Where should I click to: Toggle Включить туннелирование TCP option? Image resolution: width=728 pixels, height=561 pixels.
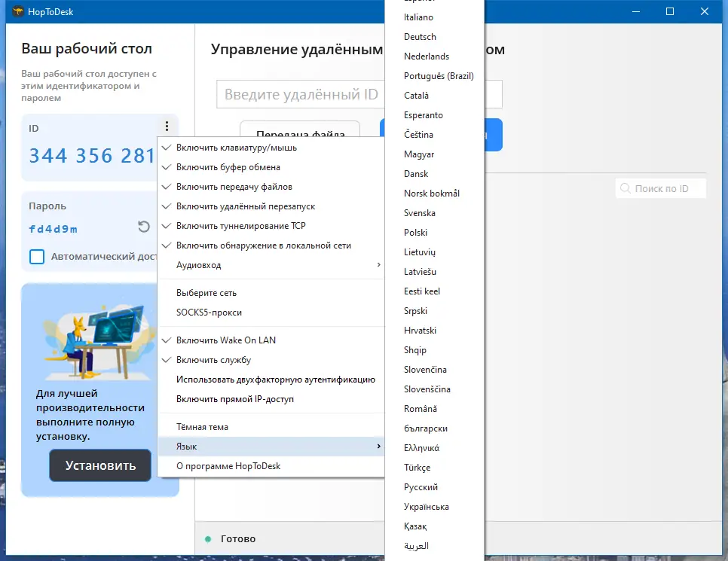tap(271, 225)
